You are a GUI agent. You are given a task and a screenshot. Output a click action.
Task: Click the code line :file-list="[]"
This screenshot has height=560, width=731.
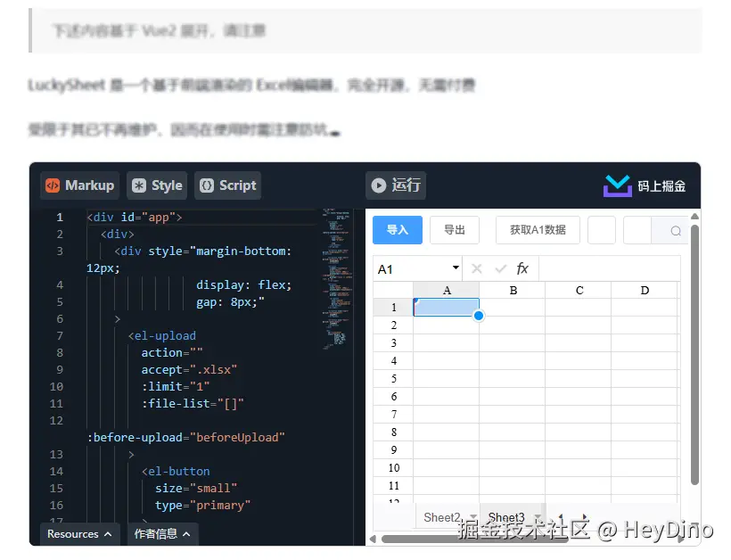193,403
